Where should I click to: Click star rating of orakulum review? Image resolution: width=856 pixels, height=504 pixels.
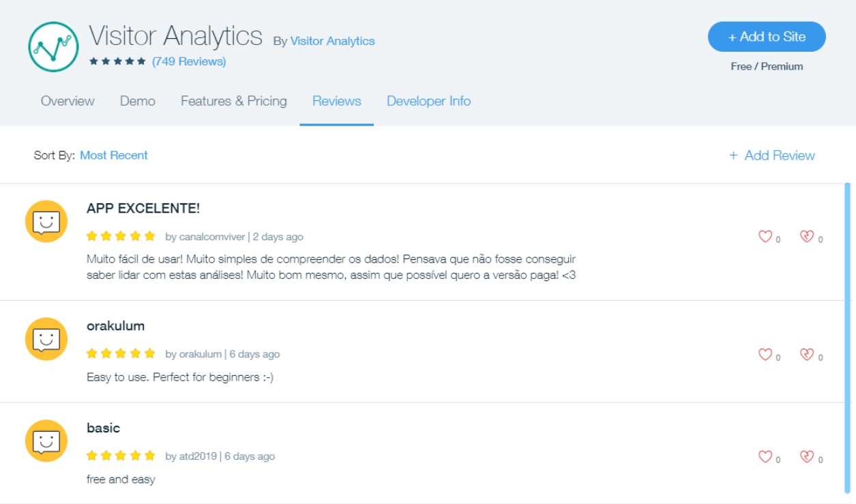tap(121, 354)
